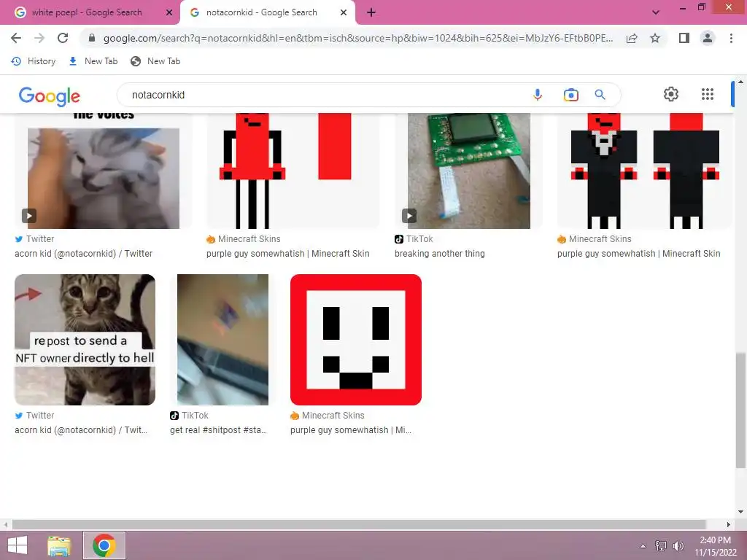Click 'breaking another thing' caption
747x560 pixels.
(x=439, y=253)
